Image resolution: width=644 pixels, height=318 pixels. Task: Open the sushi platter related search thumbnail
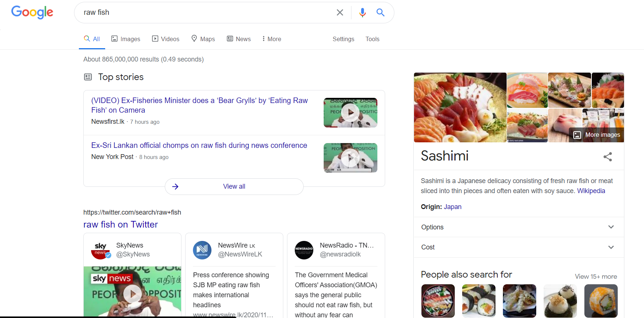pos(438,301)
